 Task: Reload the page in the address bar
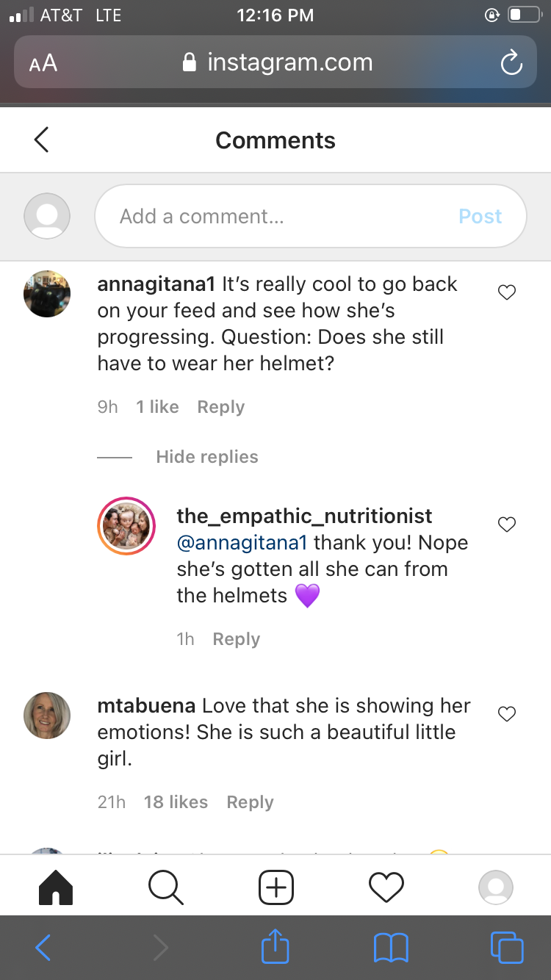click(x=511, y=63)
